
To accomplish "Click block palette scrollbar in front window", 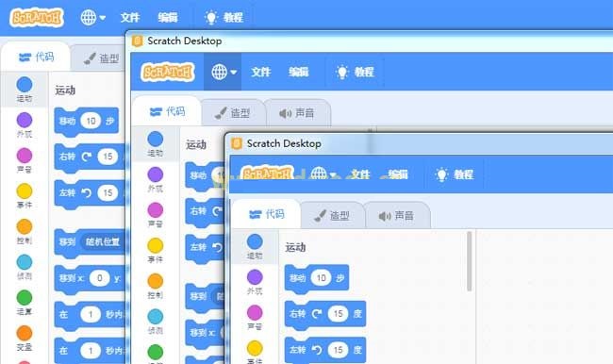I will point(470,261).
